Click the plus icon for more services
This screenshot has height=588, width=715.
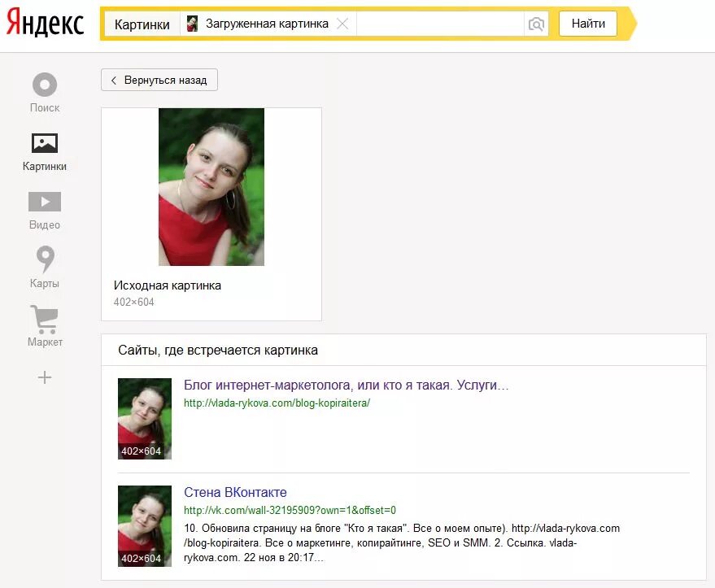pyautogui.click(x=45, y=377)
